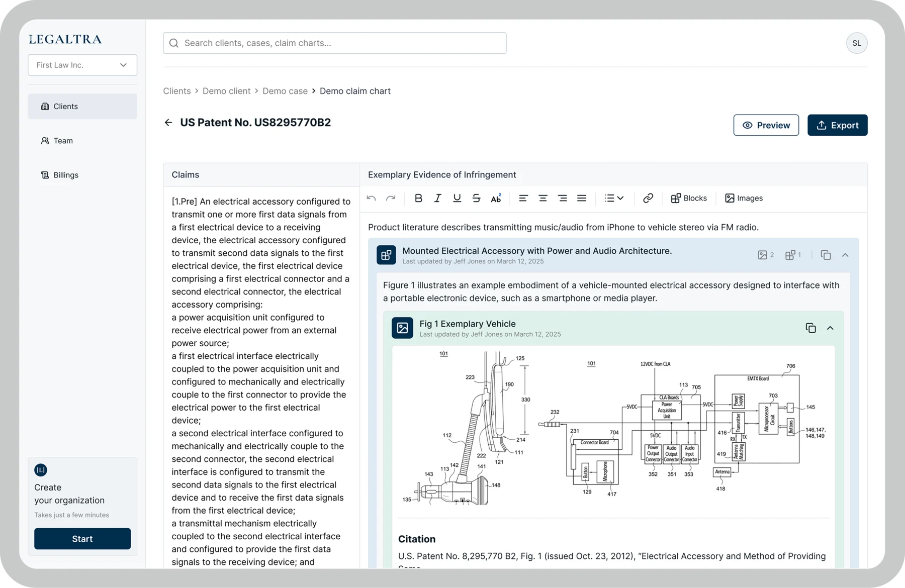Copy the Mounted Electrical Accessory block

[x=826, y=255]
